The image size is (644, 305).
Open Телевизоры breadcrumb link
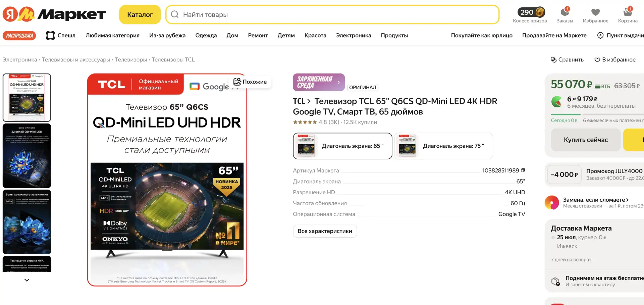pos(131,59)
